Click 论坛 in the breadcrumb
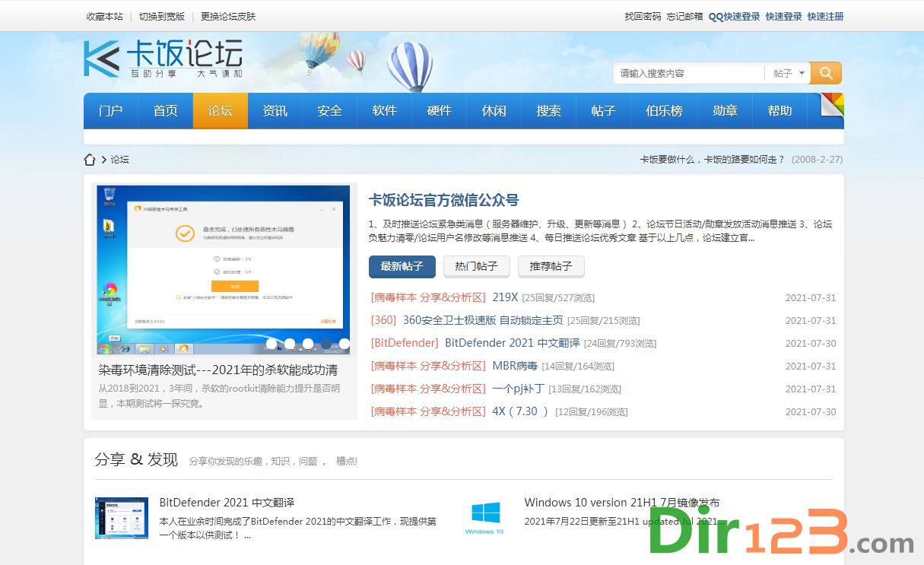924x565 pixels. pos(120,160)
